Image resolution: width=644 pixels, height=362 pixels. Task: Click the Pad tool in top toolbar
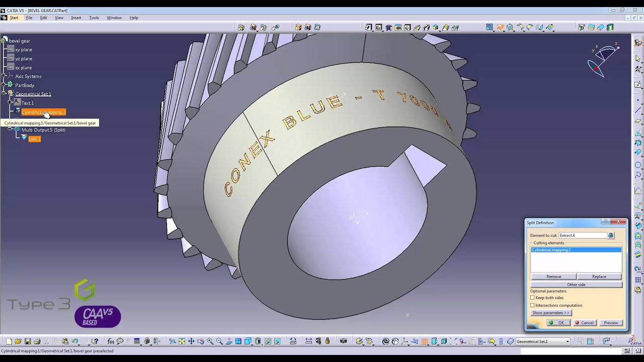coord(368,28)
